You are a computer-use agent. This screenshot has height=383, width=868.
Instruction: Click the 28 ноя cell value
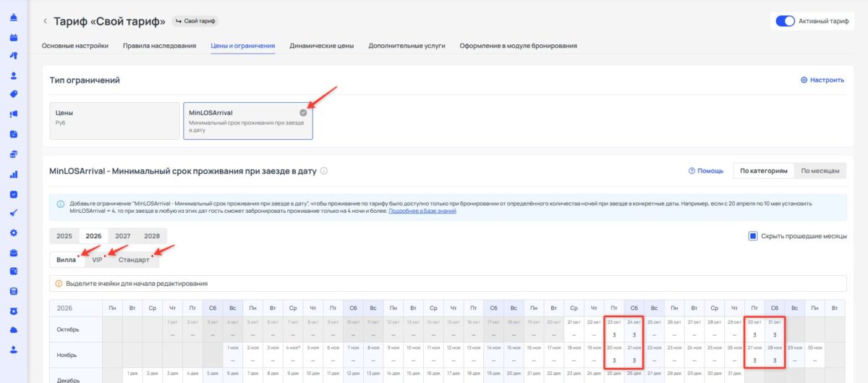click(x=775, y=361)
